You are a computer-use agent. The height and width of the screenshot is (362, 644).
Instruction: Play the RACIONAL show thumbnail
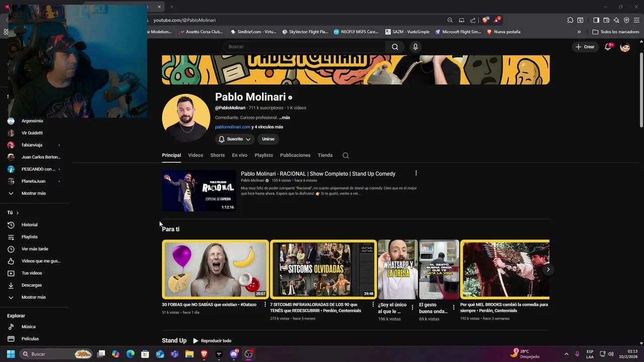199,191
